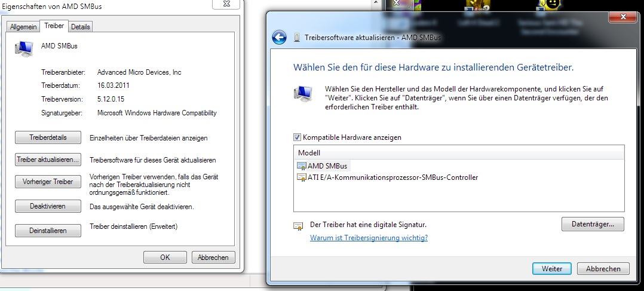Toggle Kompatible Hardware anzeigen checkbox
The image size is (644, 291).
(x=298, y=137)
